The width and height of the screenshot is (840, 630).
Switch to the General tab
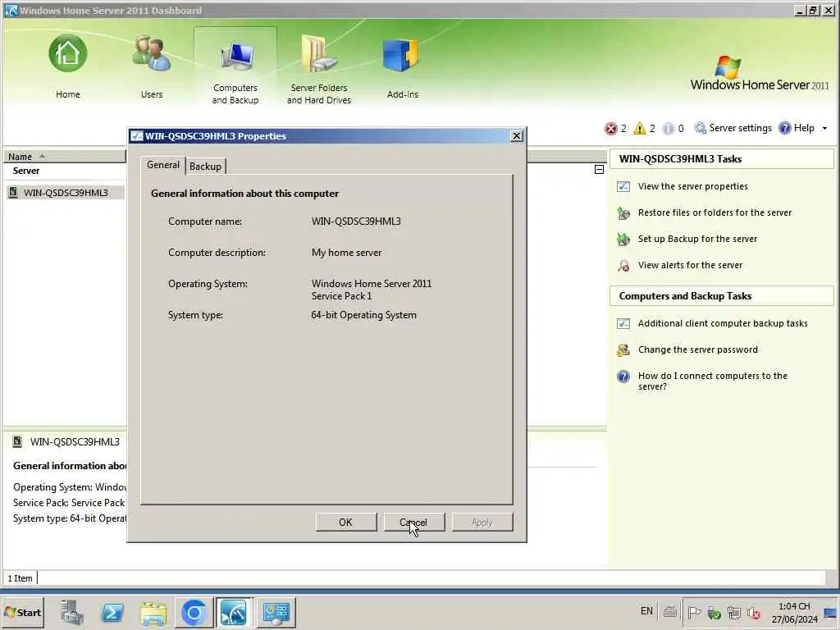click(x=163, y=165)
